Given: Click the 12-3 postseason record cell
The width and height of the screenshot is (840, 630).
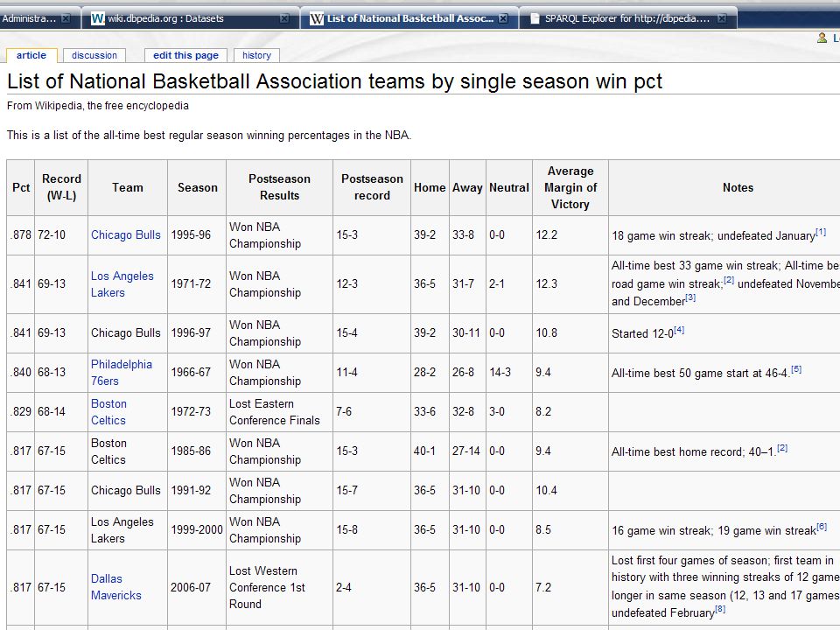Looking at the screenshot, I should [372, 283].
